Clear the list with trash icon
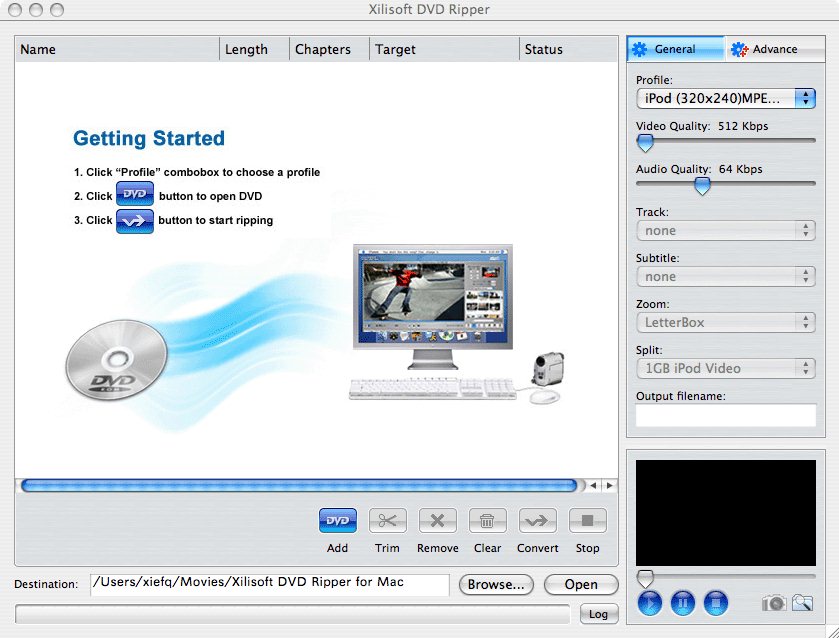 pos(487,521)
